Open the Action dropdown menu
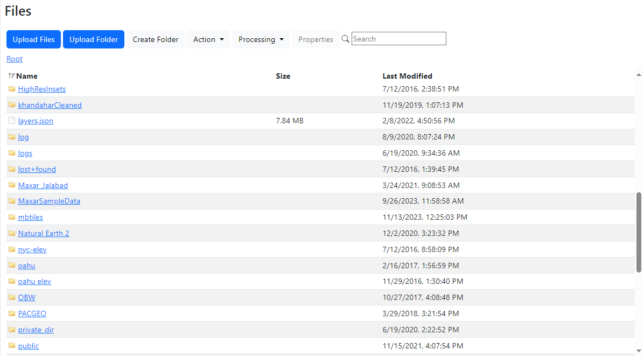644x356 pixels. (x=208, y=39)
